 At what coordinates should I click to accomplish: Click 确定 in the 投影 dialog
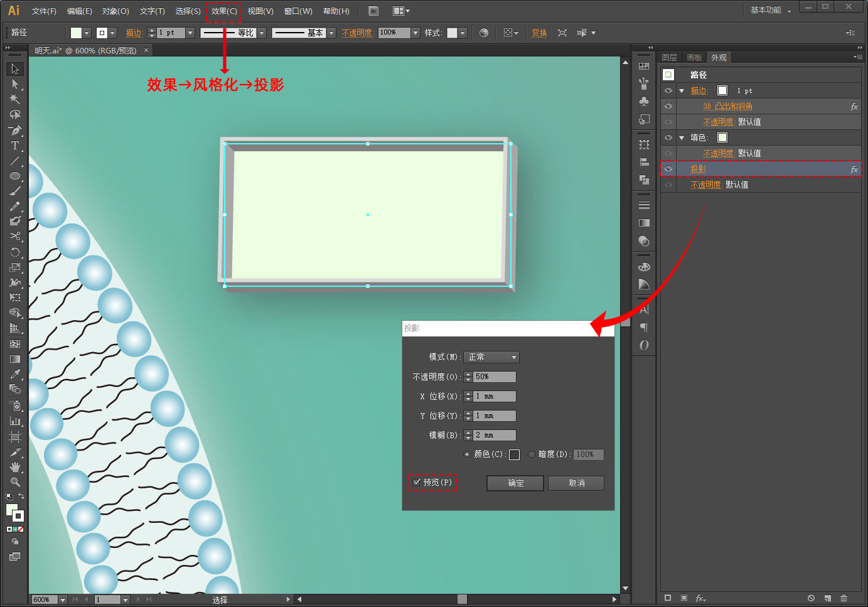(515, 483)
